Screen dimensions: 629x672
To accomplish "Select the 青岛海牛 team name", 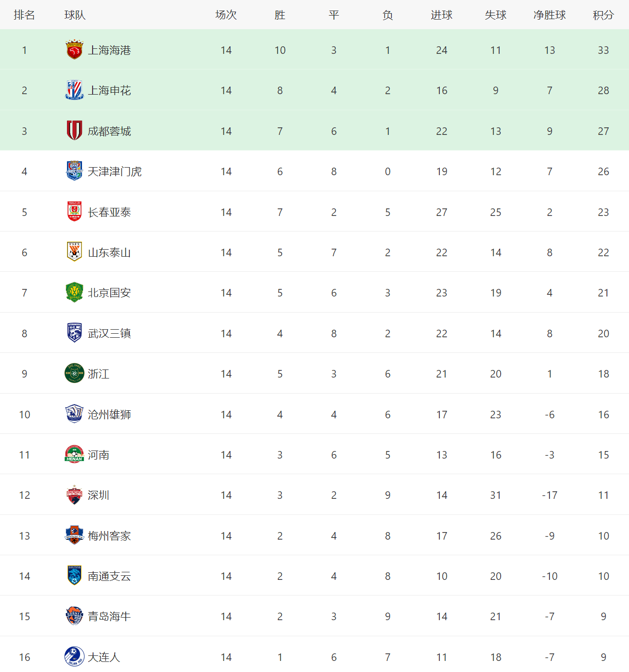I will 109,617.
